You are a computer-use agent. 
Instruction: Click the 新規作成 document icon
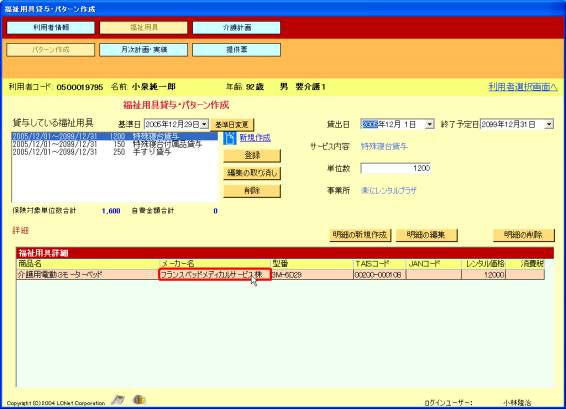point(230,138)
